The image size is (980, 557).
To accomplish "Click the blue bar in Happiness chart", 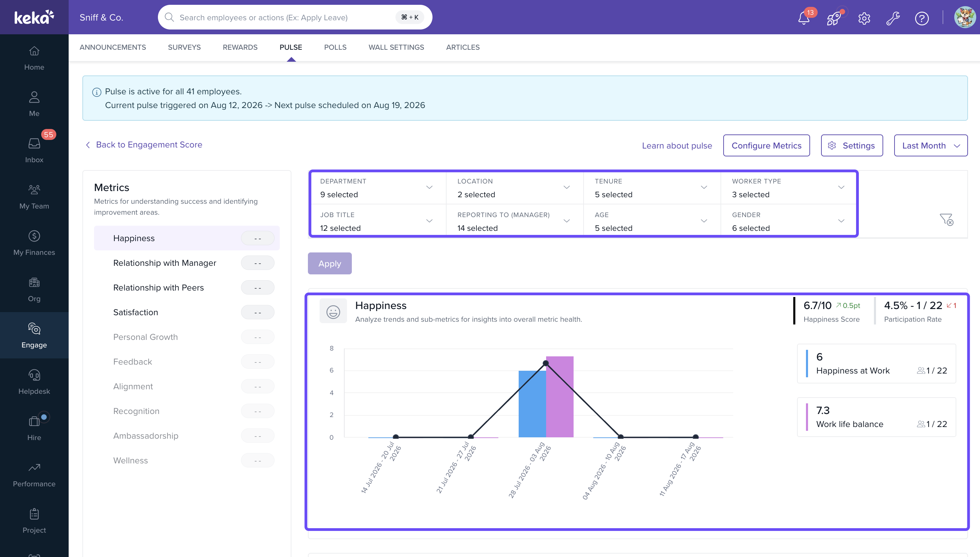I will click(532, 404).
